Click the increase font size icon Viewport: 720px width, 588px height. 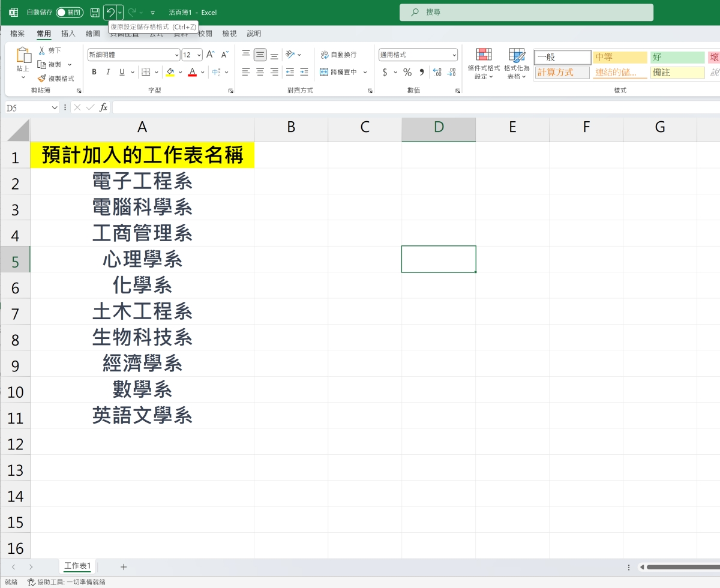[211, 55]
